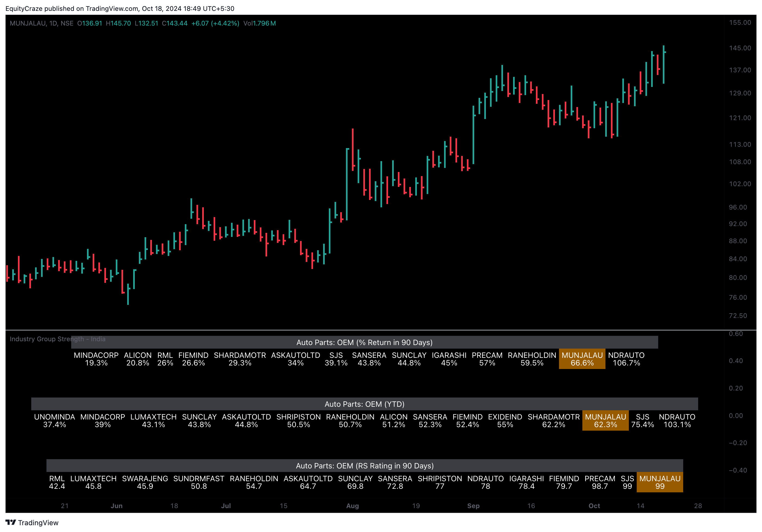The image size is (762, 532).
Task: Click FIEMIND 52.4% in YTD row
Action: point(468,421)
